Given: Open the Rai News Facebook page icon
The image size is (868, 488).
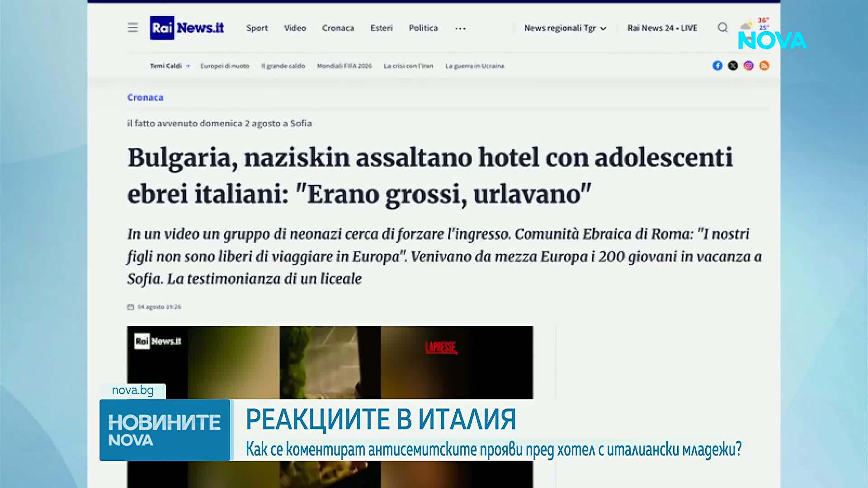Looking at the screenshot, I should tap(717, 66).
